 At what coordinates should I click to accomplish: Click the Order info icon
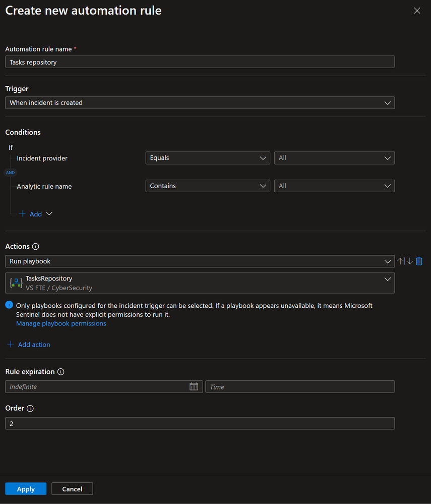click(30, 408)
